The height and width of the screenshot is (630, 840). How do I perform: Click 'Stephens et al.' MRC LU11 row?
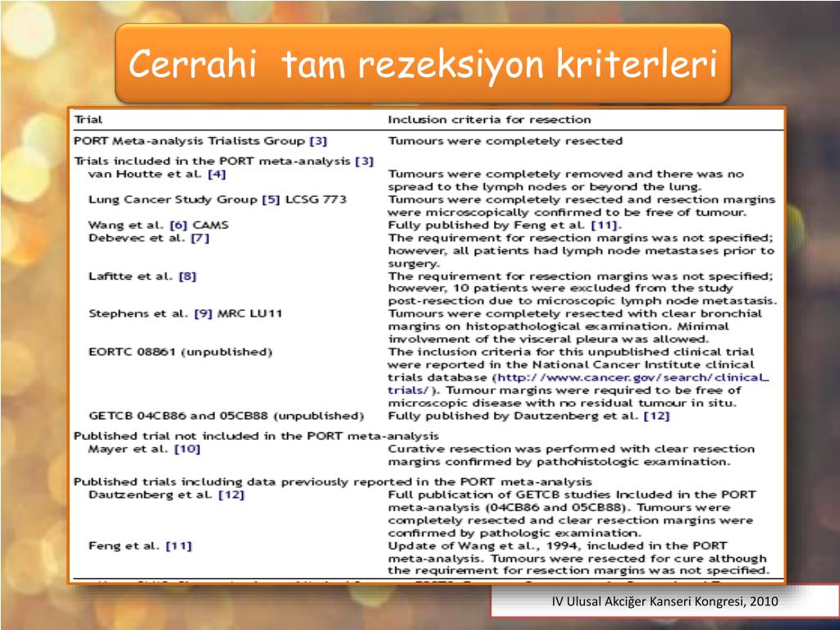185,314
